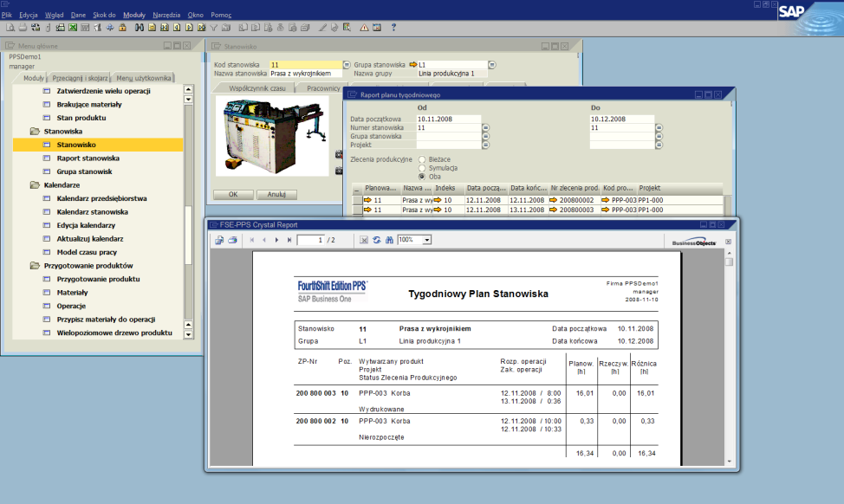Click main menu scroll-up arrow at top
Screen dimensions: 844x504
188,89
